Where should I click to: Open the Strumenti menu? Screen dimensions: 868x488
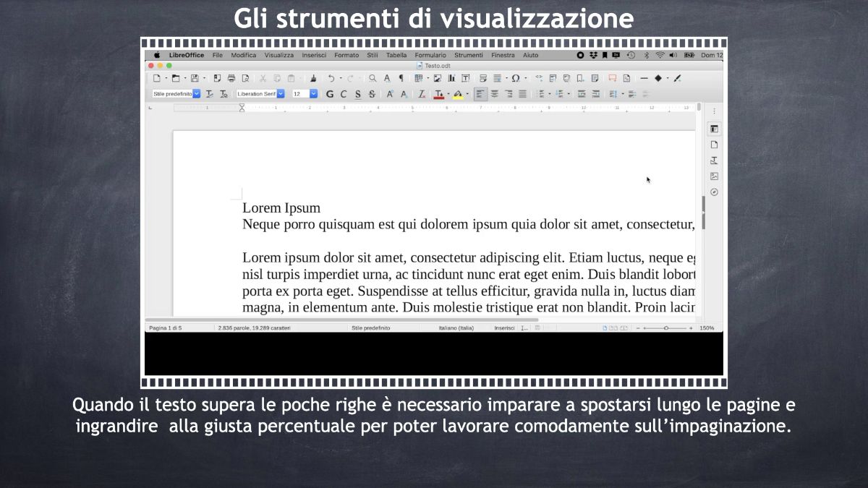pyautogui.click(x=468, y=55)
